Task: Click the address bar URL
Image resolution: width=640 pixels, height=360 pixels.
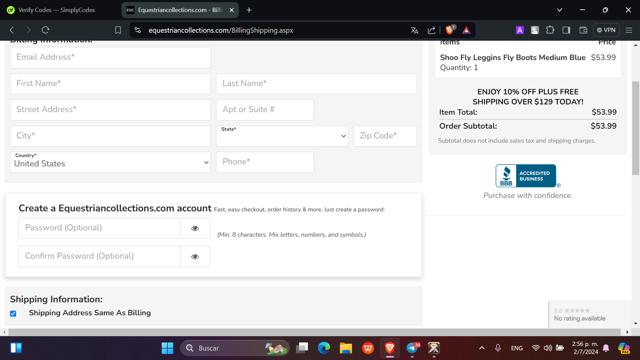Action: click(221, 30)
